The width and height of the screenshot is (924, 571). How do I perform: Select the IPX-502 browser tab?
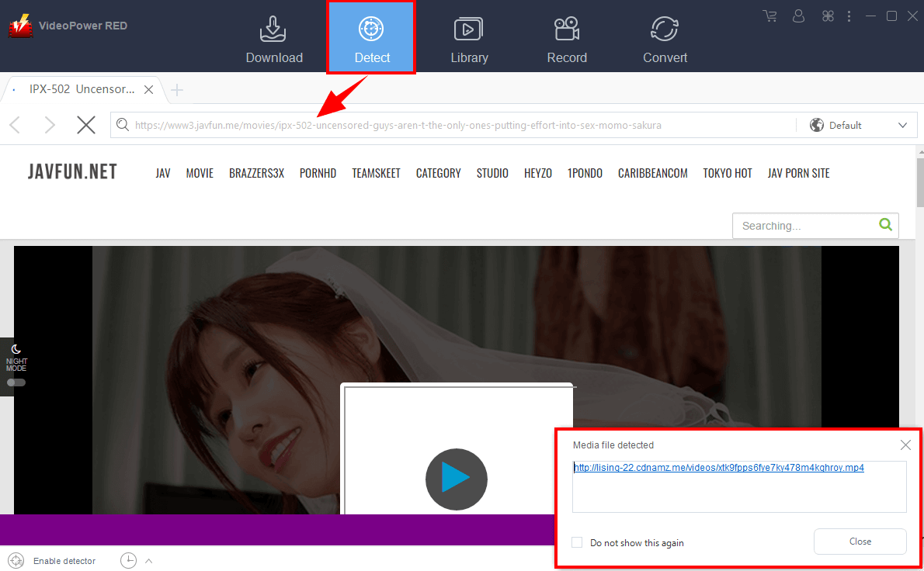pos(82,89)
